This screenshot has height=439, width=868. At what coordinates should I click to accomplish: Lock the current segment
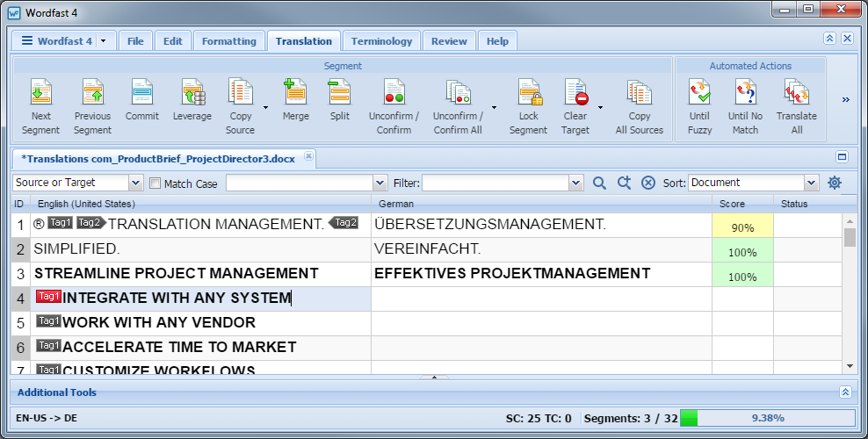528,107
